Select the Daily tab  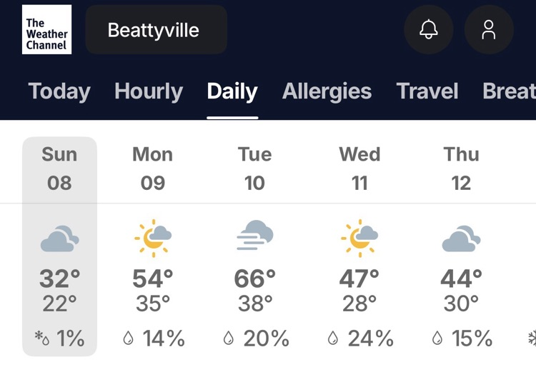232,91
